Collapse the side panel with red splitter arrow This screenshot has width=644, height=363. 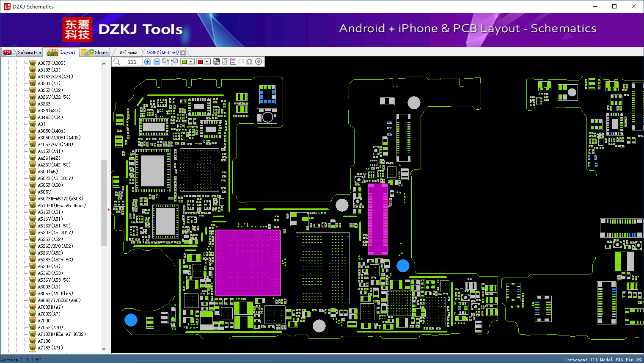[x=109, y=209]
